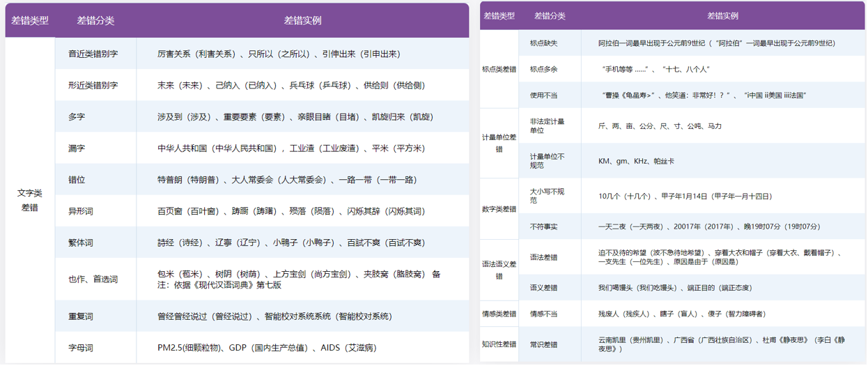Select the 标点缺失 category cell
Image resolution: width=868 pixels, height=368 pixels.
(x=543, y=43)
